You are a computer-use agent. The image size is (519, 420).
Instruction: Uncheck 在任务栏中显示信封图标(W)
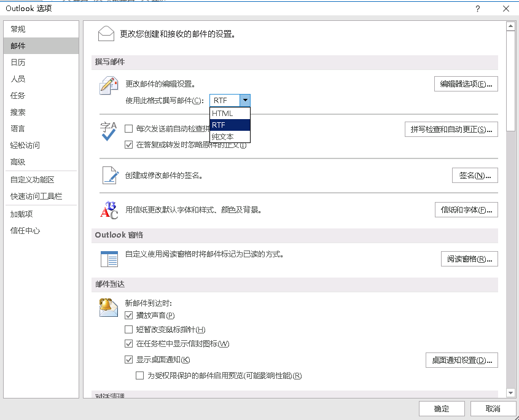[x=129, y=343]
